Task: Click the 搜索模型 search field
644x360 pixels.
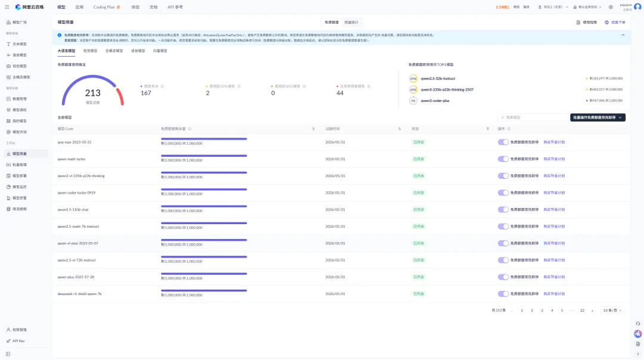Action: click(x=533, y=117)
